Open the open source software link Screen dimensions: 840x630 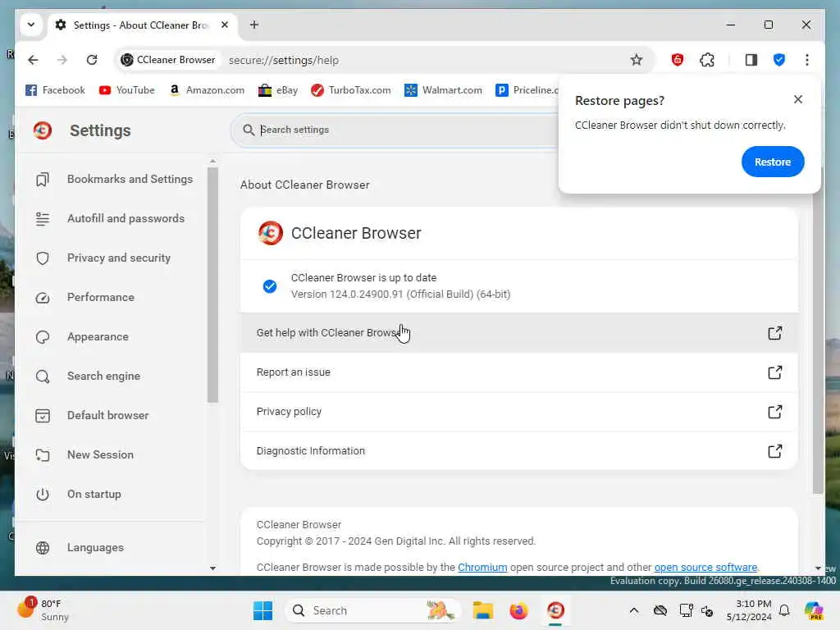coord(705,568)
